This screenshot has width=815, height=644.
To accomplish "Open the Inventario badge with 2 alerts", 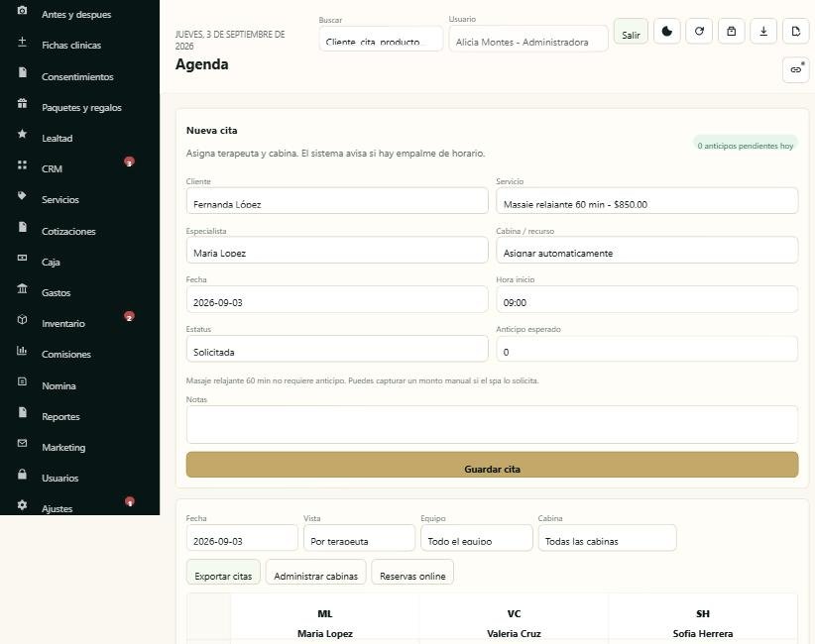I will click(x=129, y=316).
